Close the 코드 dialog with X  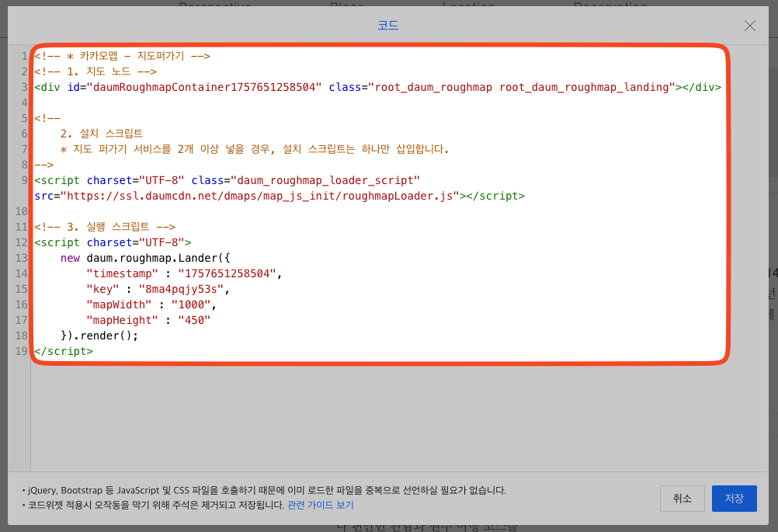(x=750, y=26)
